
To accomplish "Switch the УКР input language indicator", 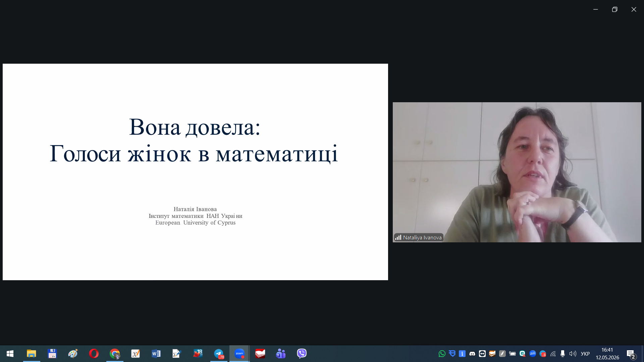I will click(x=585, y=354).
